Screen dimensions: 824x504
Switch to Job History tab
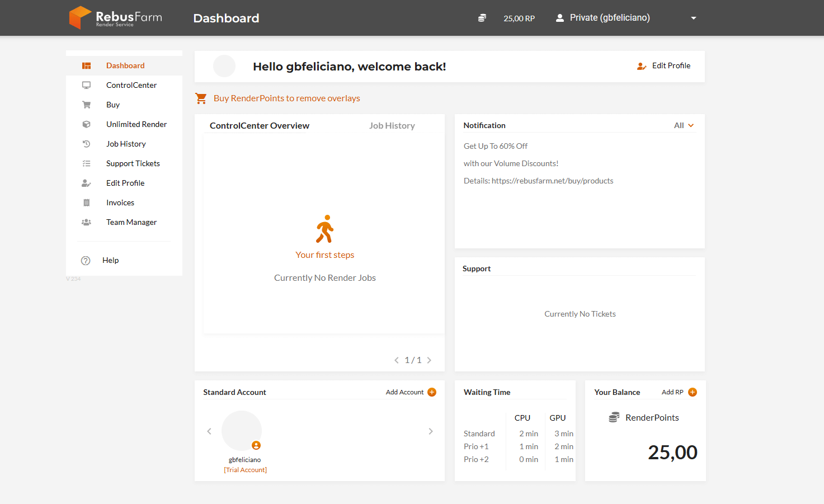point(392,126)
